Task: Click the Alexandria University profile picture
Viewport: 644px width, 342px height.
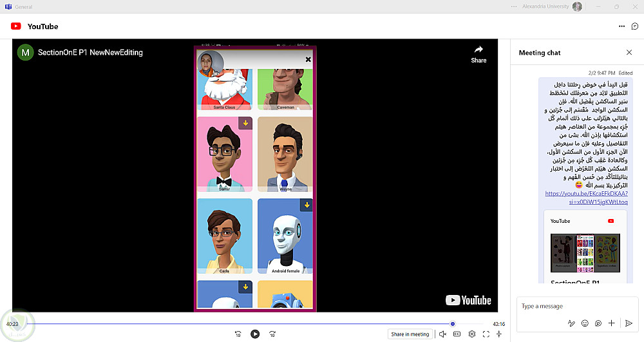Action: pos(577,6)
